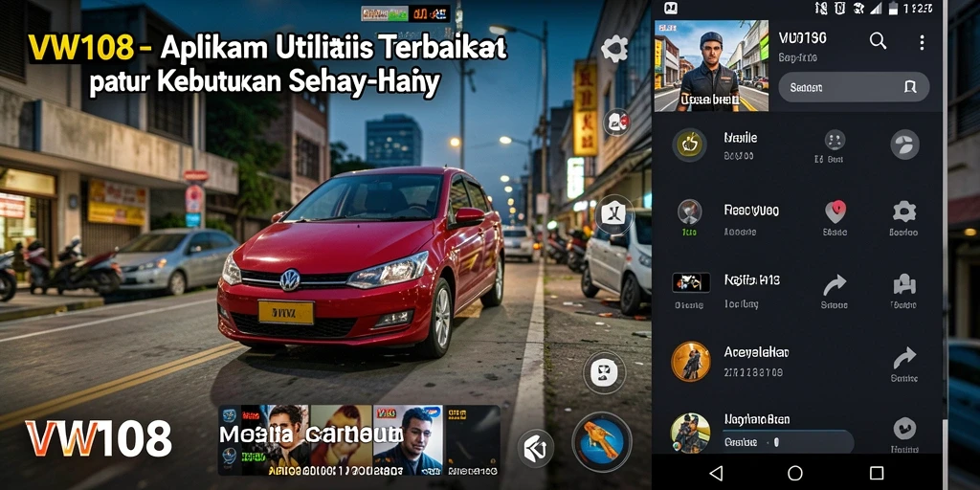
Task: Tap the yellow apple icon beside Naile
Action: pos(689,145)
